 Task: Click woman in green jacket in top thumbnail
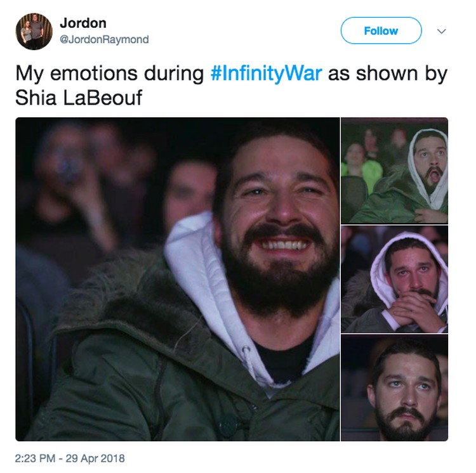[x=363, y=166]
